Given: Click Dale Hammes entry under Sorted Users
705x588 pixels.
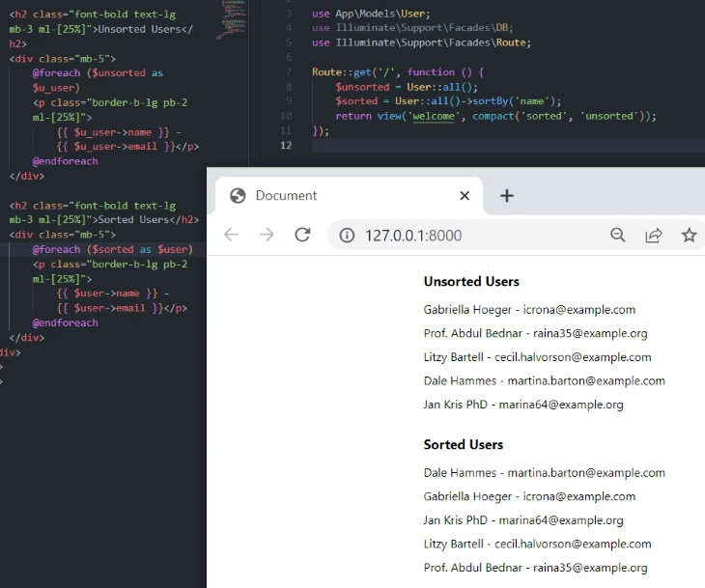Looking at the screenshot, I should tap(544, 473).
